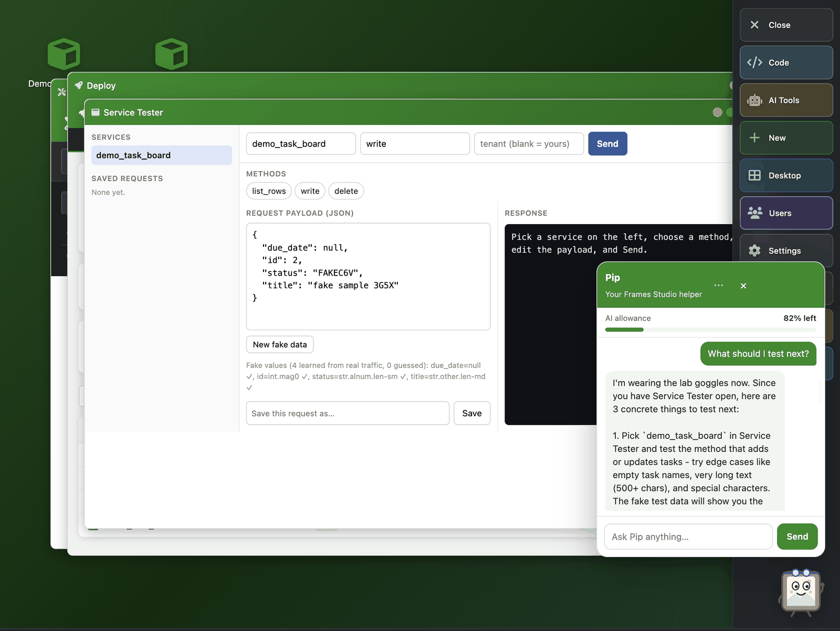Close the Pip helper chat panel
Viewport: 840px width, 631px height.
pyautogui.click(x=743, y=286)
